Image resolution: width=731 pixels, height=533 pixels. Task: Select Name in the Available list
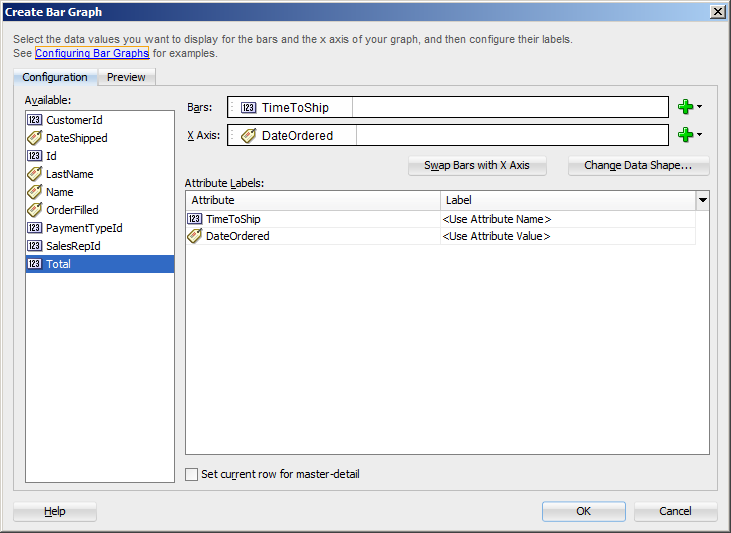[100, 192]
